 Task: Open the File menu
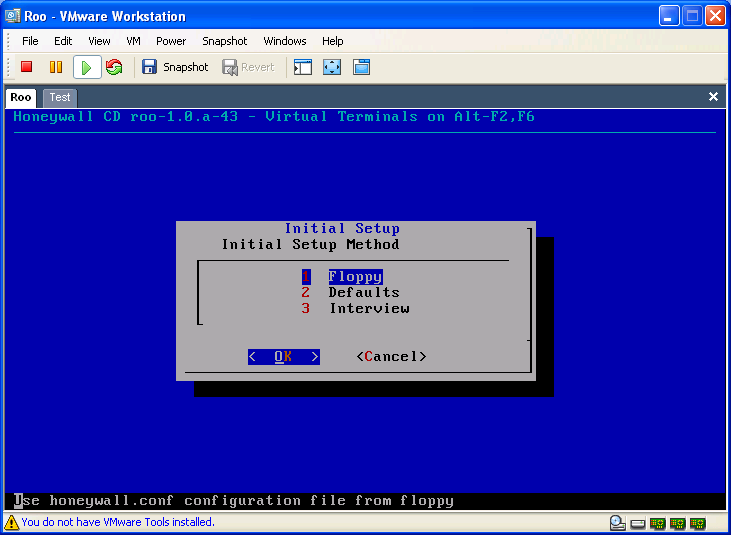[x=30, y=41]
